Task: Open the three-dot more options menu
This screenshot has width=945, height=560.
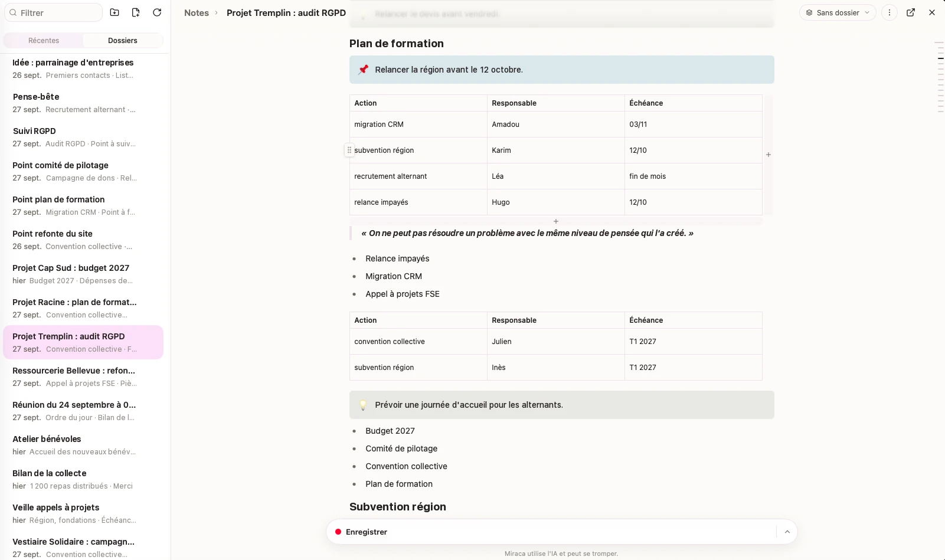Action: [890, 12]
